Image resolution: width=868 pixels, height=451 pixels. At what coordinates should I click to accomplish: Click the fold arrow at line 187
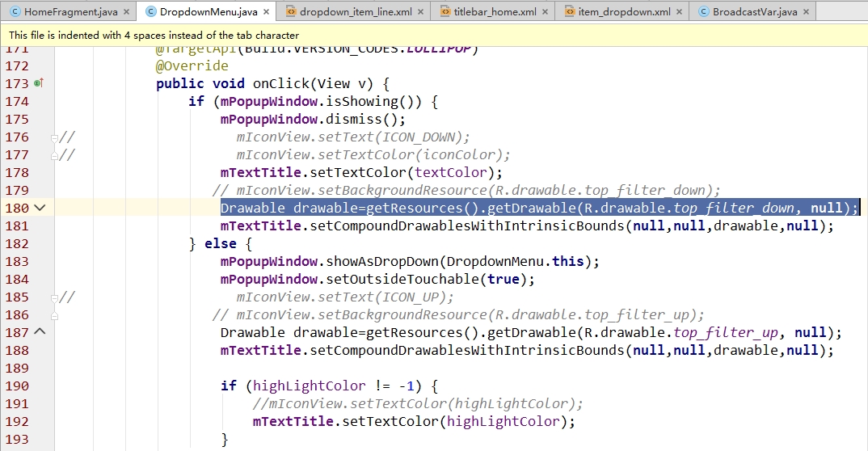pyautogui.click(x=40, y=331)
